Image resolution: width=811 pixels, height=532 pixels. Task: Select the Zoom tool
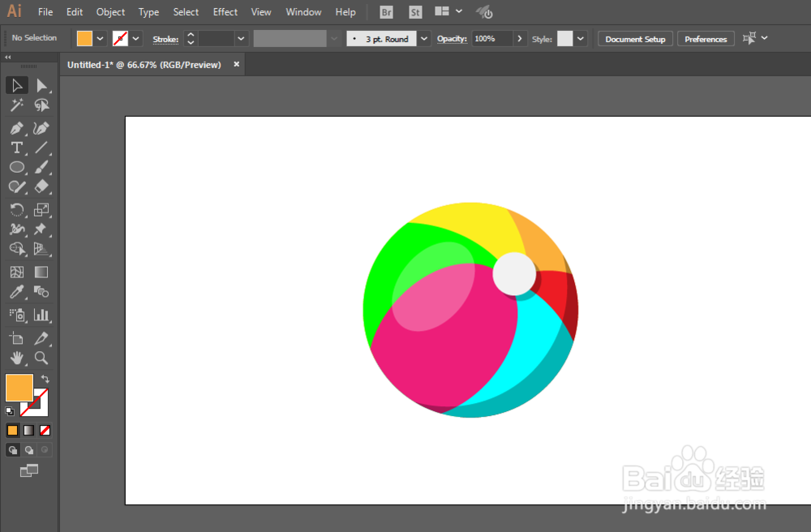[41, 358]
